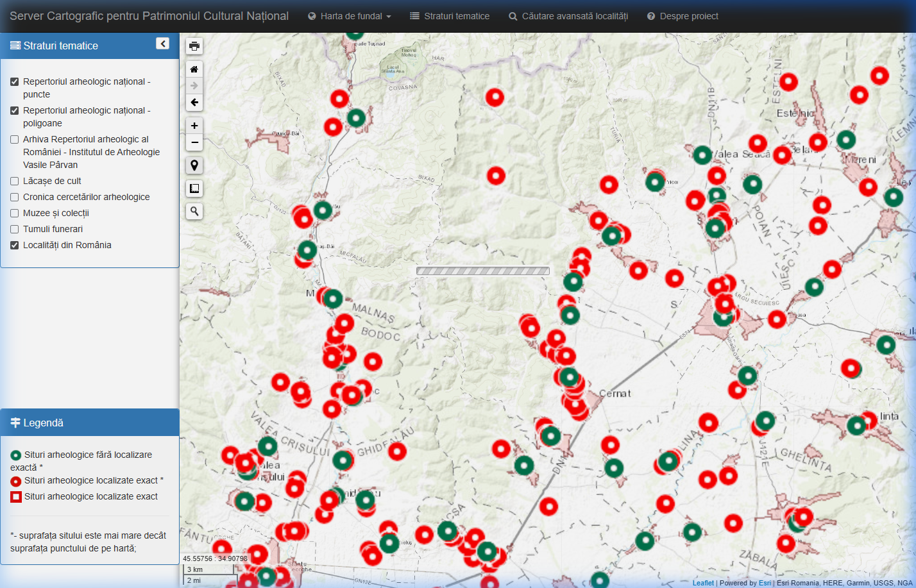Click the print map icon
916x588 pixels.
pos(194,46)
